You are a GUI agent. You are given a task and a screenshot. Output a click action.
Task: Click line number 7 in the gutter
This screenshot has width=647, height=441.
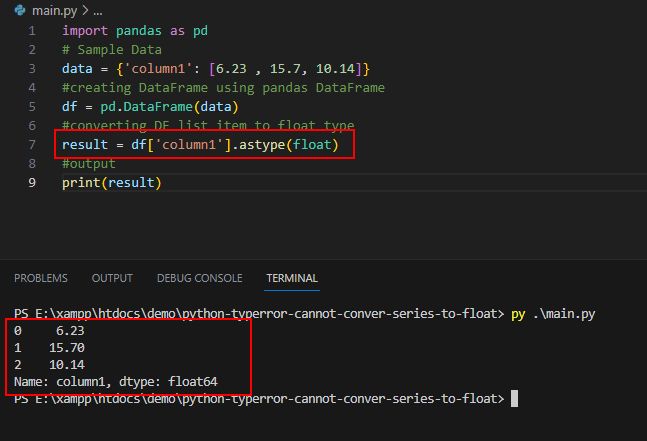point(32,145)
